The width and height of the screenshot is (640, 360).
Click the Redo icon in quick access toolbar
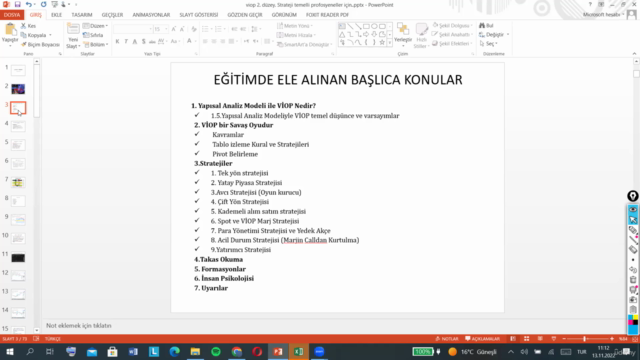43,4
